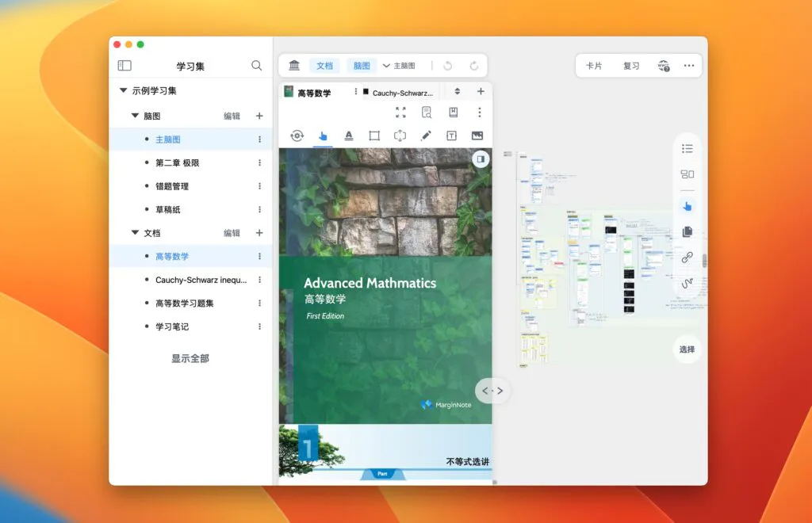Select the lasso excerpt tool

tap(400, 136)
